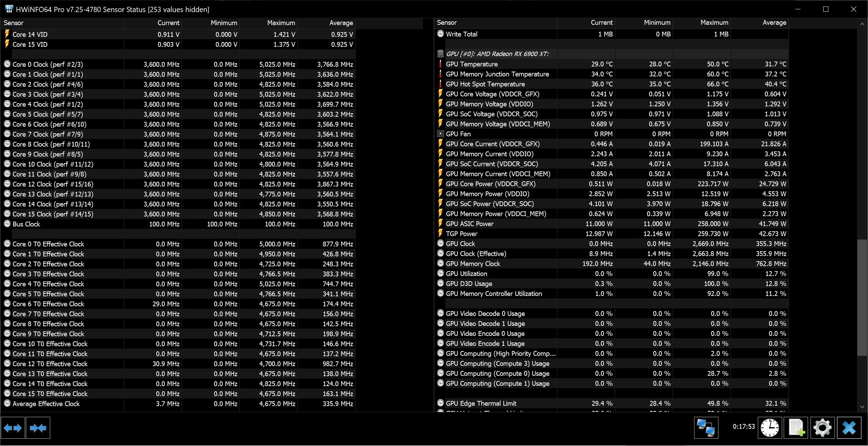Click the lightning icon of Core 14 VID
The width and height of the screenshot is (868, 446).
pos(7,34)
